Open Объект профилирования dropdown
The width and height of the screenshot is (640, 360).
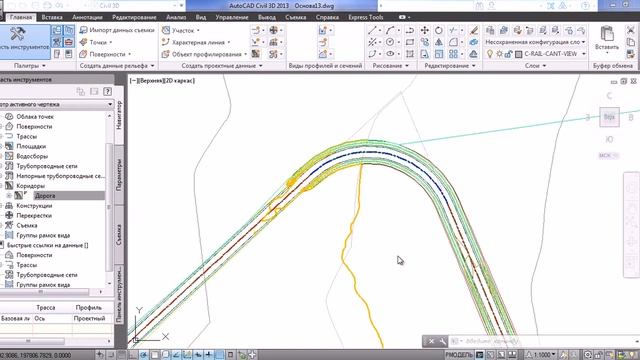point(204,54)
